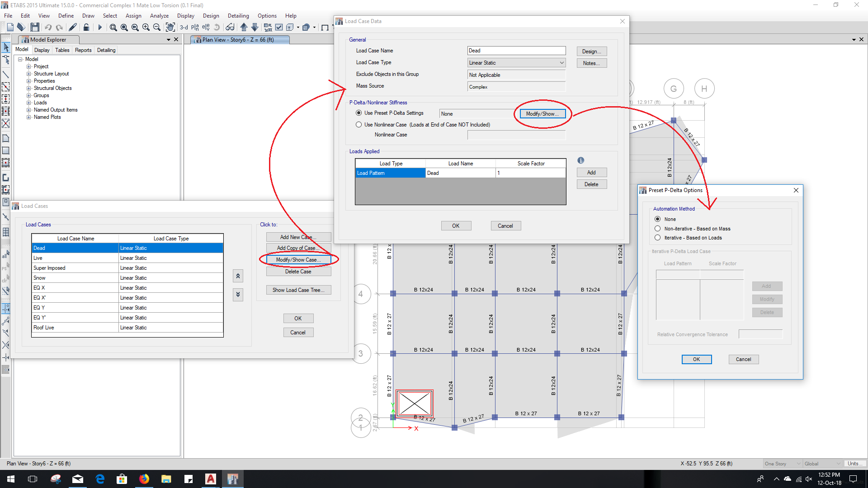This screenshot has width=868, height=488.
Task: Click the Show Load Case Tree button
Action: [298, 290]
